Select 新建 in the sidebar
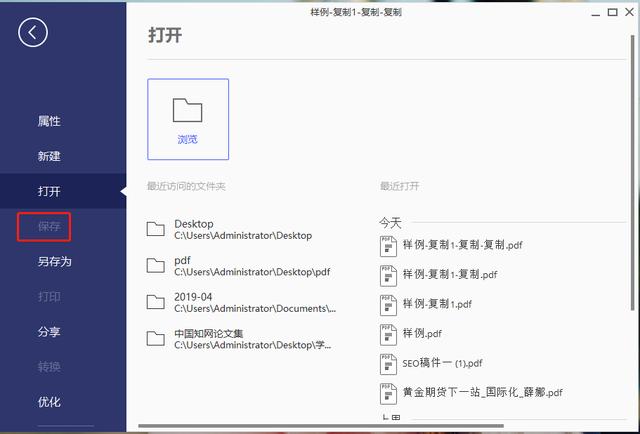Viewport: 640px width, 434px height. pyautogui.click(x=49, y=156)
